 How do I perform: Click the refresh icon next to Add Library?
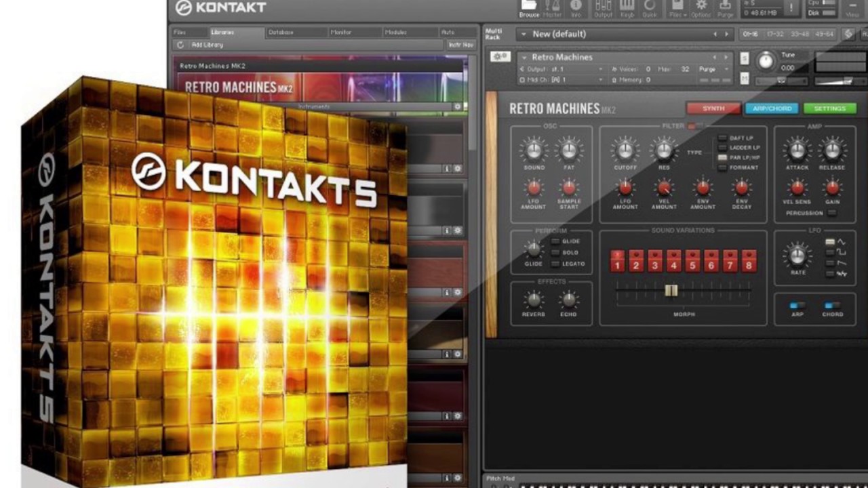[x=180, y=45]
